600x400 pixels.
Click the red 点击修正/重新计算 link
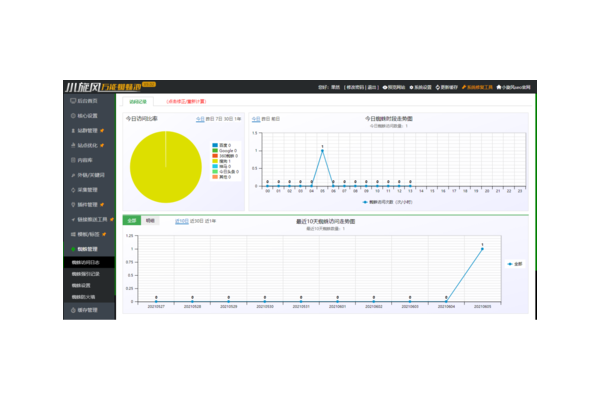coord(185,101)
